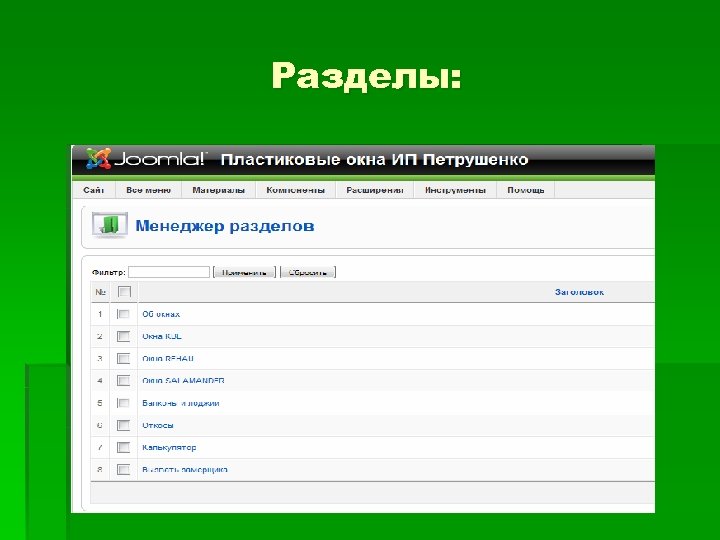Open the section link in row 8

pyautogui.click(x=185, y=469)
